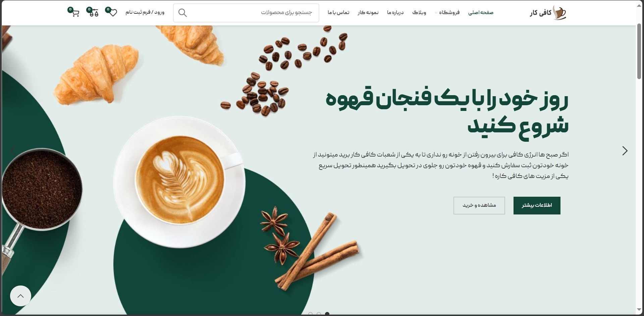Open the وبلاگ menu item

point(419,13)
